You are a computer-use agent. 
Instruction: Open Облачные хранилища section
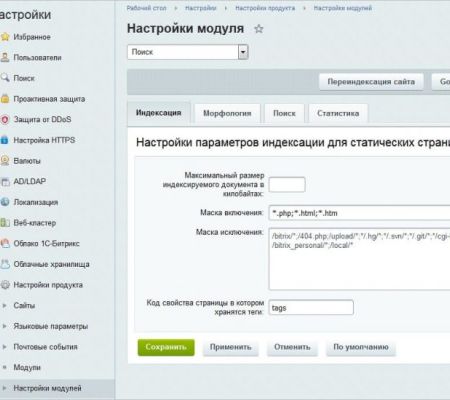[x=51, y=264]
